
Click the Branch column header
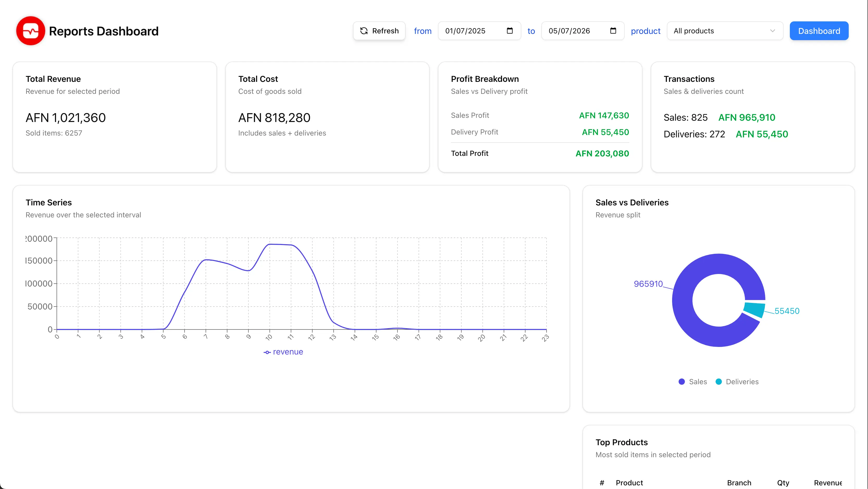[739, 482]
